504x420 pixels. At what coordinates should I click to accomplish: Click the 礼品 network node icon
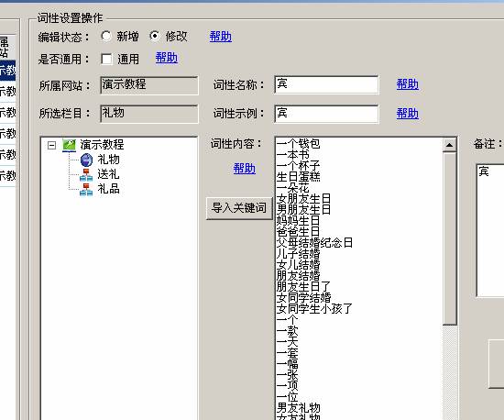pyautogui.click(x=86, y=189)
